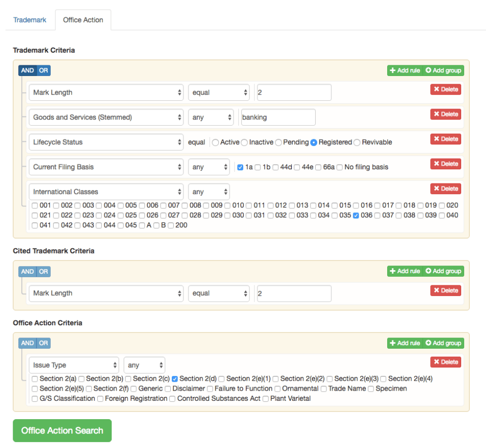Open the Current Filing Basis field dropdown
This screenshot has width=486, height=448.
pyautogui.click(x=106, y=167)
